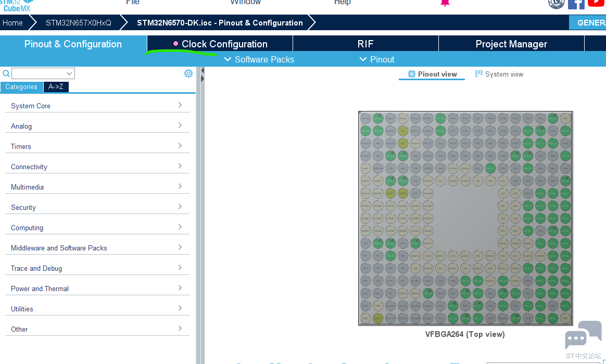The height and width of the screenshot is (364, 606).
Task: Expand the Multimedia category
Action: click(x=97, y=187)
